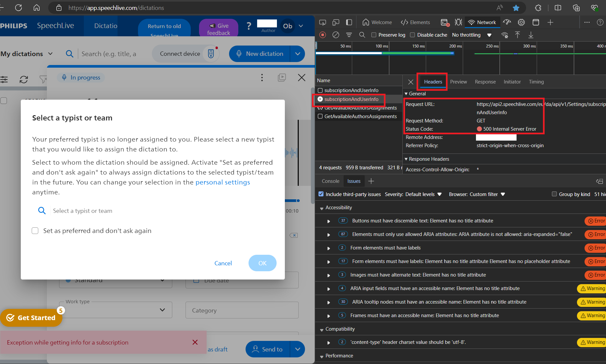Toggle the network filter funnel icon
Image resolution: width=606 pixels, height=364 pixels.
pos(349,35)
